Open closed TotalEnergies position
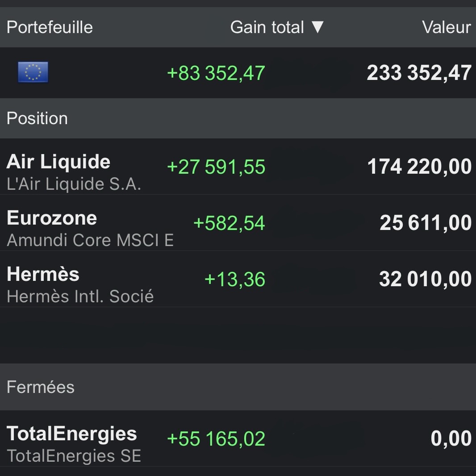This screenshot has width=476, height=476. (238, 438)
